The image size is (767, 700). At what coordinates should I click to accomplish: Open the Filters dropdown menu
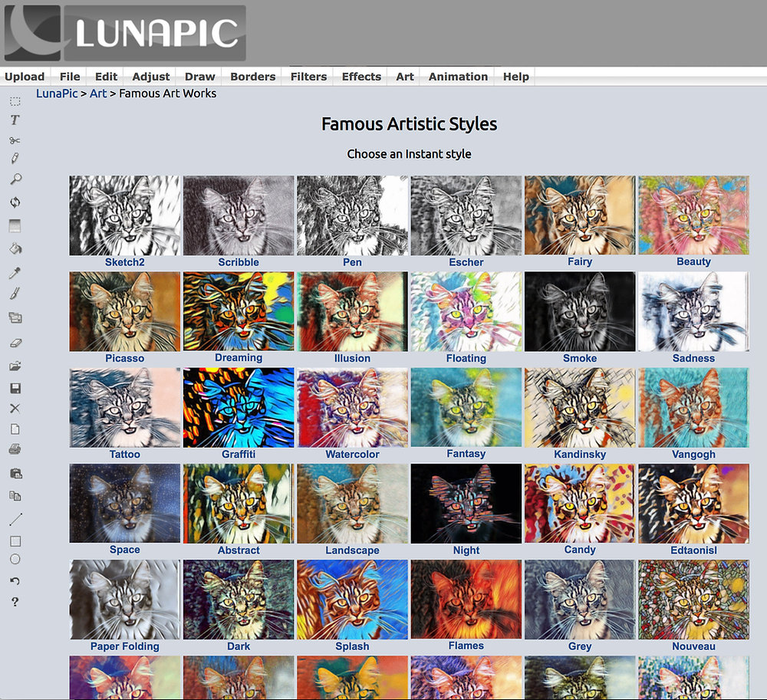[x=308, y=76]
